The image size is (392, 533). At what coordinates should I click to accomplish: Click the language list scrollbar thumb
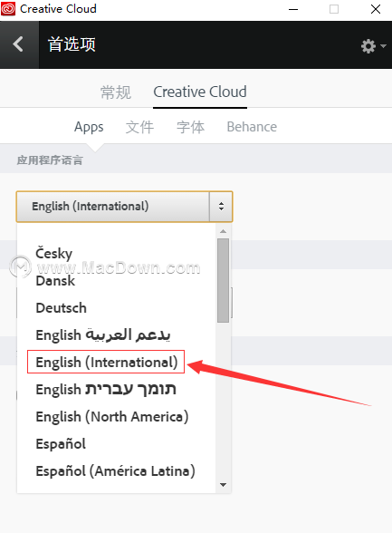[x=223, y=280]
